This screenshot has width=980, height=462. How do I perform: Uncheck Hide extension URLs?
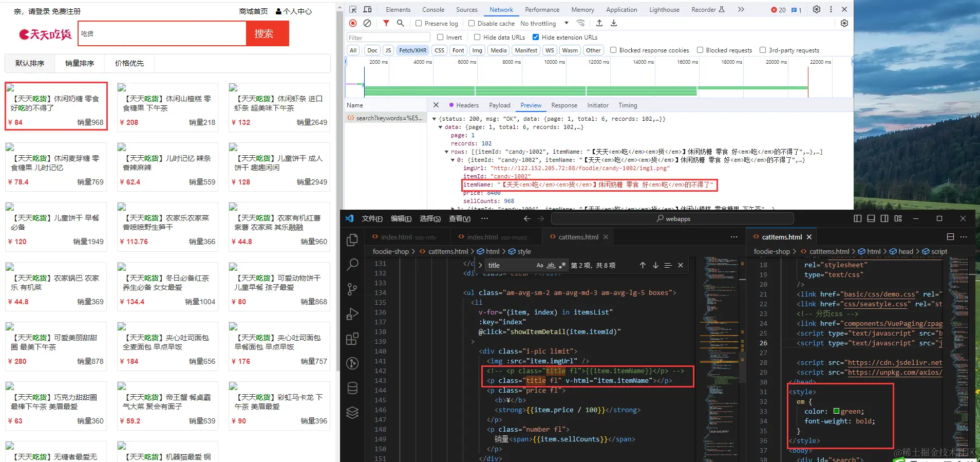point(536,37)
